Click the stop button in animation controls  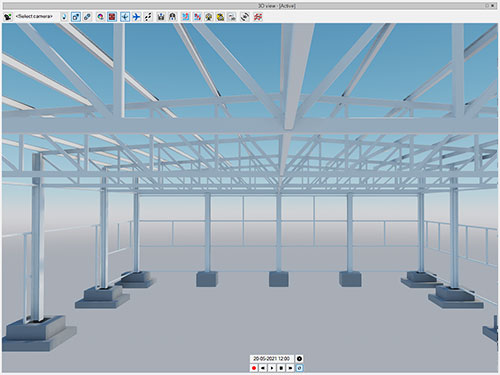(x=281, y=368)
